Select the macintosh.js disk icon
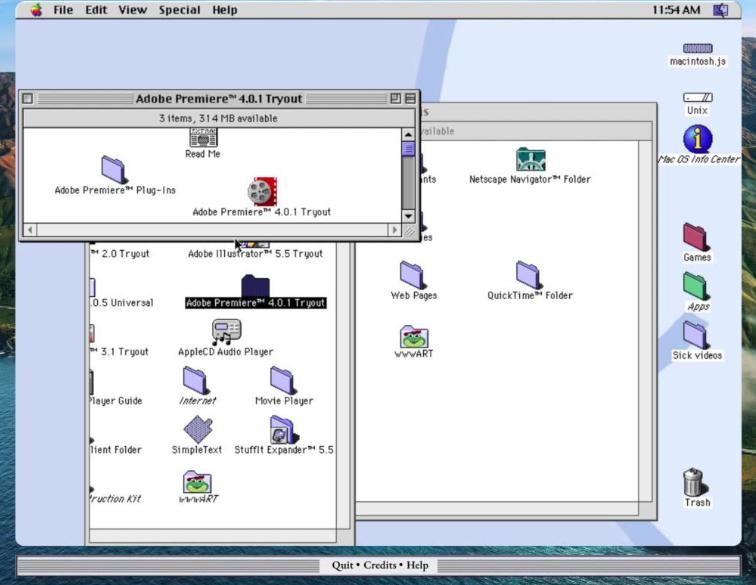Viewport: 756px width, 585px height. pos(697,48)
